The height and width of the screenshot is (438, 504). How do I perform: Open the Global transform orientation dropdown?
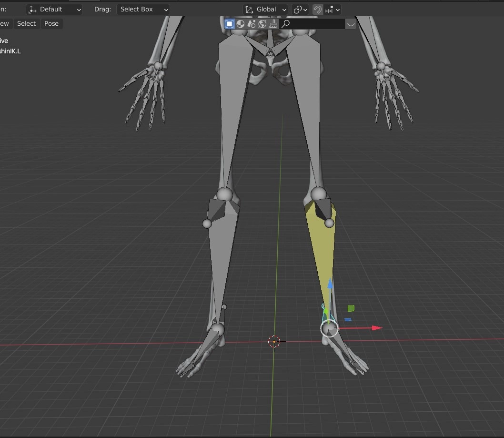[265, 10]
